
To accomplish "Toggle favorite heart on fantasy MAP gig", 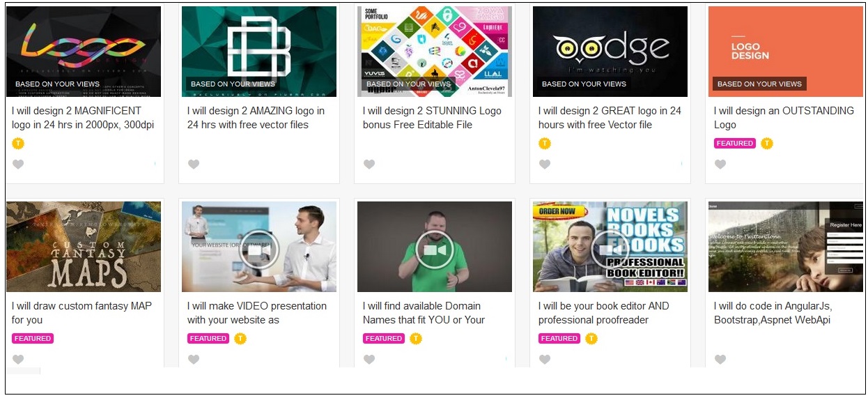I will click(x=18, y=360).
